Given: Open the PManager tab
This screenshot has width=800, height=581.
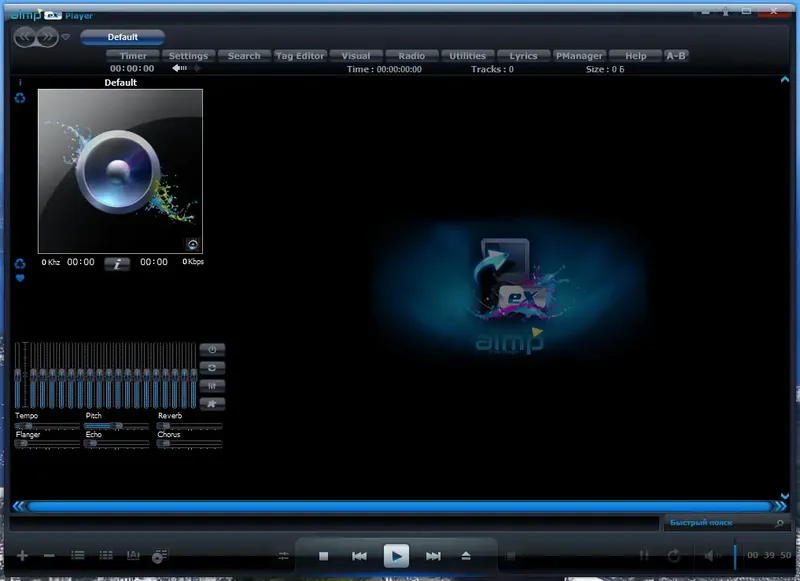Looking at the screenshot, I should (x=579, y=56).
